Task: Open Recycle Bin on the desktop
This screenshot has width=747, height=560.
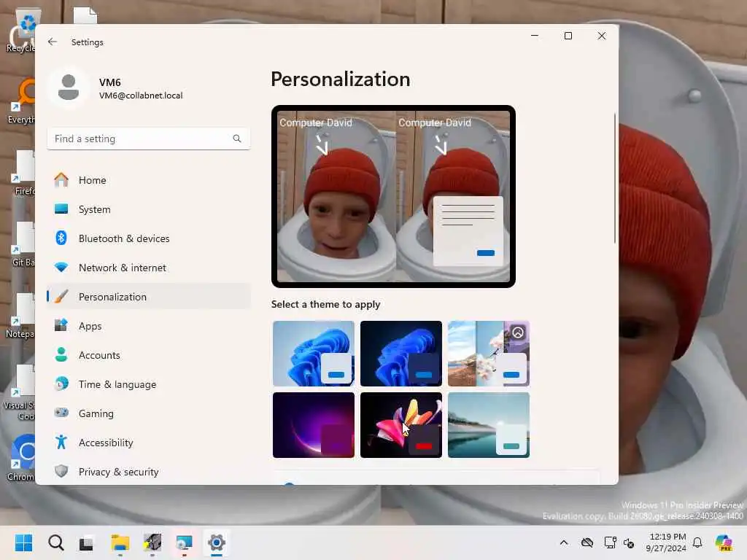Action: (20, 31)
